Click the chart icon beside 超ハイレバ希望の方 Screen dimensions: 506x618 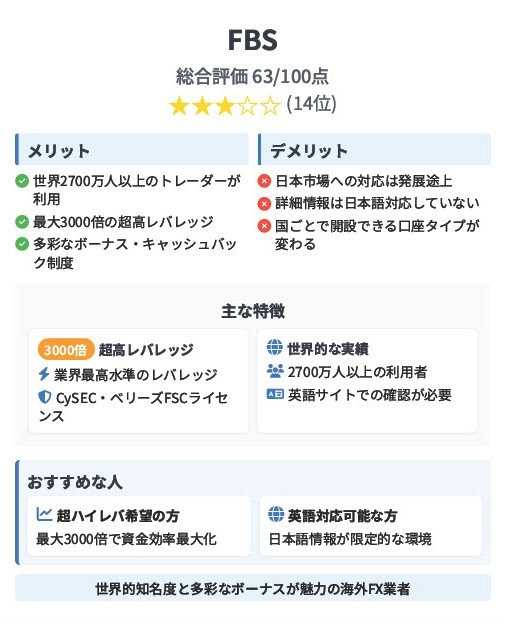pyautogui.click(x=45, y=514)
